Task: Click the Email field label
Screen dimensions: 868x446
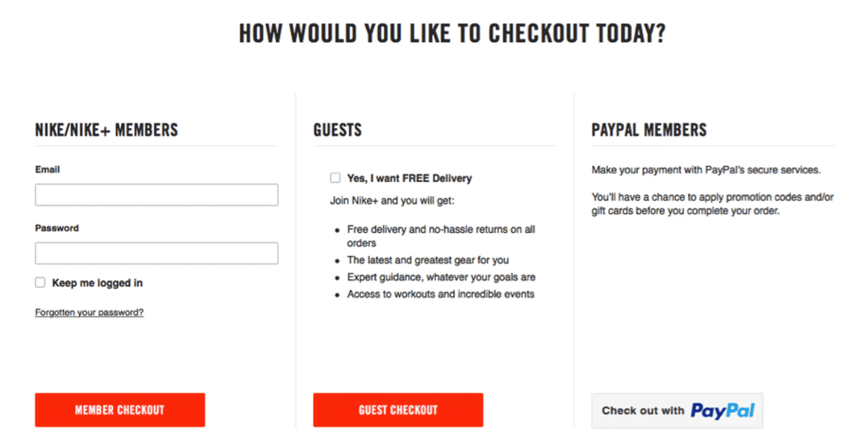Action: tap(47, 170)
